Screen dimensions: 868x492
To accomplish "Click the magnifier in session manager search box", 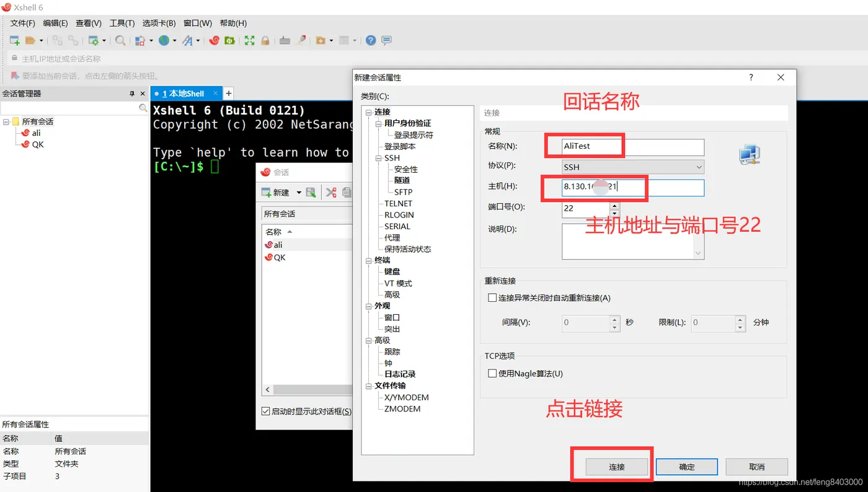I will [x=143, y=108].
